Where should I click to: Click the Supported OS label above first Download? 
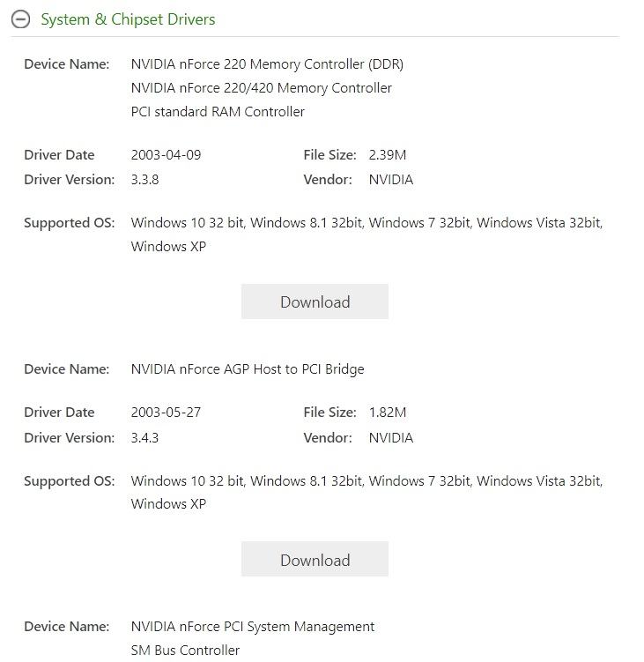tap(69, 223)
